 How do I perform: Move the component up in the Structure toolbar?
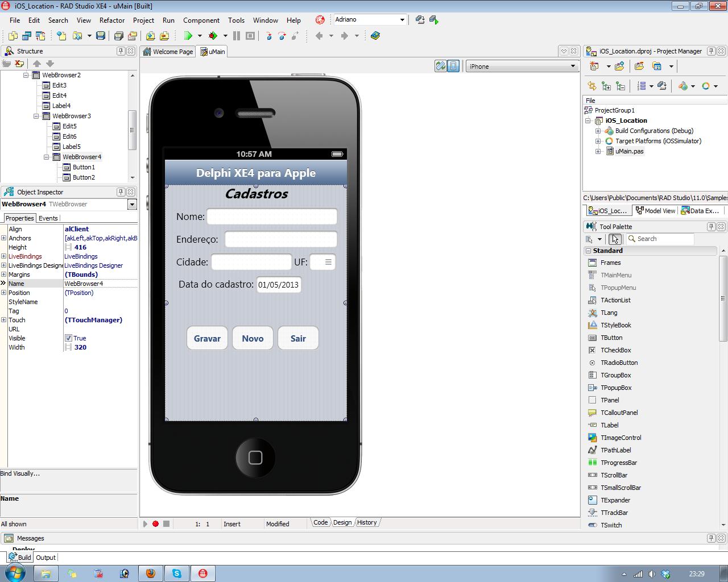coord(37,64)
